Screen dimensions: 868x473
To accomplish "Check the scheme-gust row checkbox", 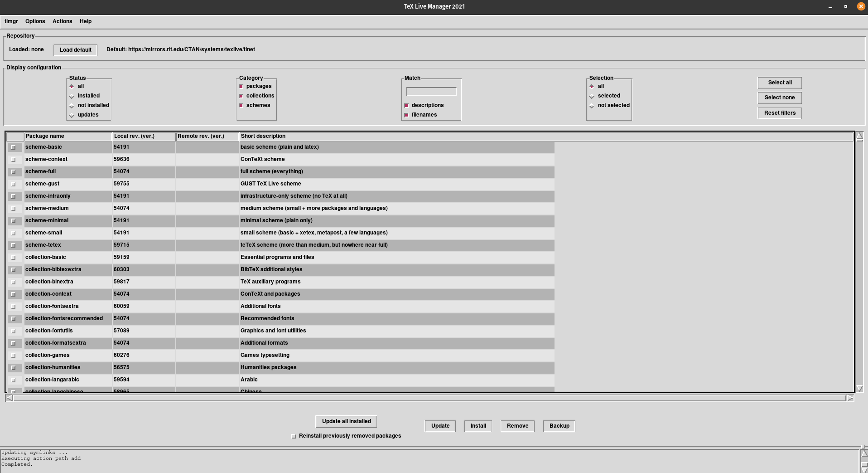I will click(x=13, y=184).
